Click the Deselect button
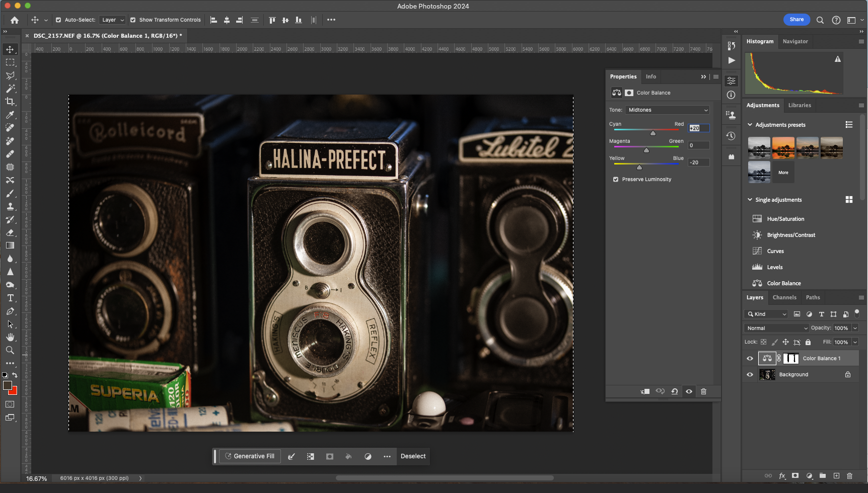The height and width of the screenshot is (493, 868). 413,456
